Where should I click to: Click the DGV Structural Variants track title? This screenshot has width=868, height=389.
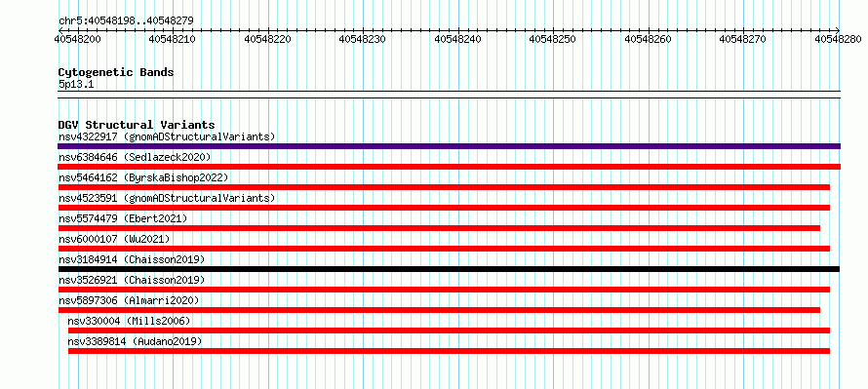[x=137, y=125]
